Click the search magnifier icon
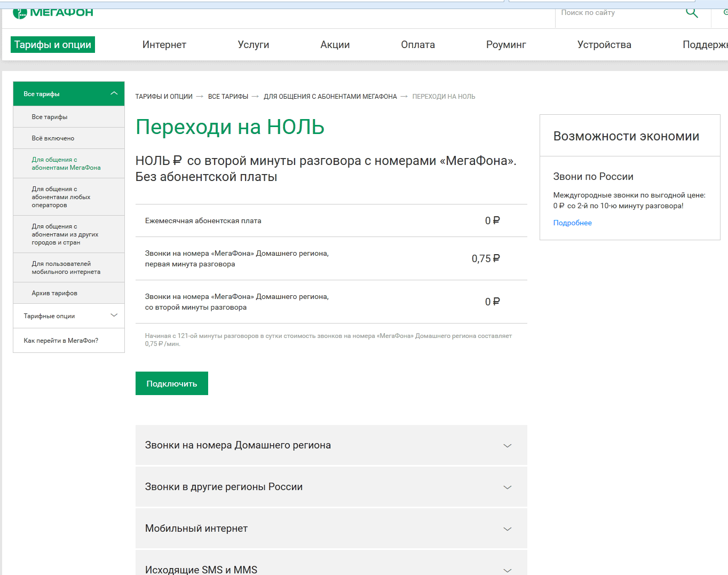Image resolution: width=728 pixels, height=575 pixels. coord(692,12)
